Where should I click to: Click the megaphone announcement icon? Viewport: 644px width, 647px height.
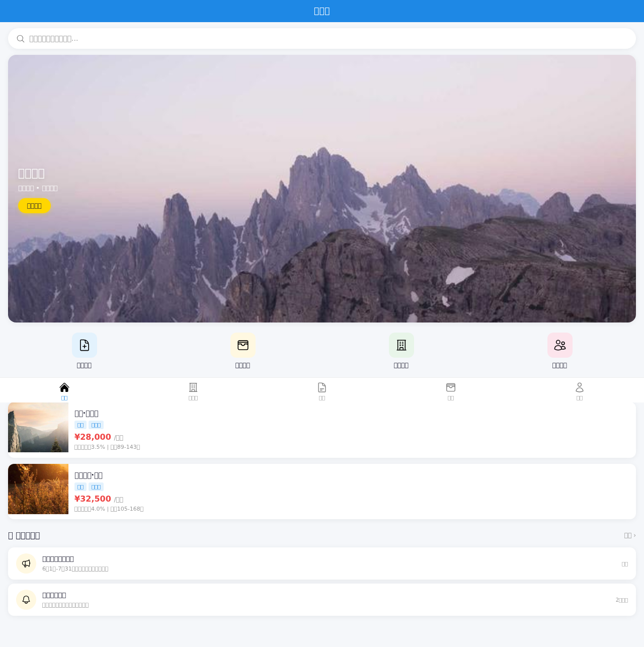click(x=26, y=563)
